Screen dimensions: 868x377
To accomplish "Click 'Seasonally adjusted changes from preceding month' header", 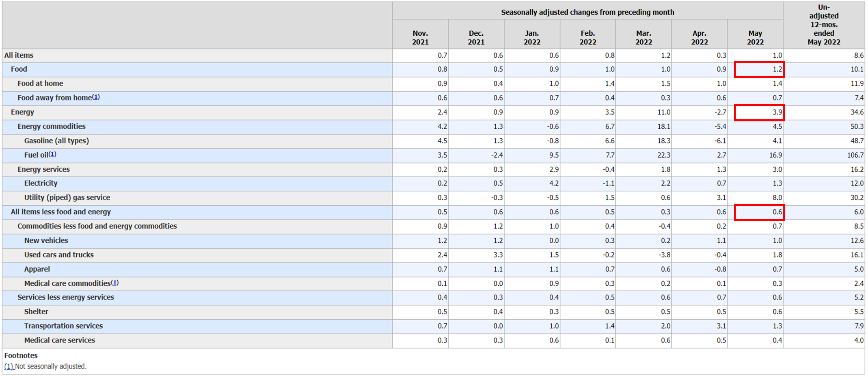I will pyautogui.click(x=587, y=12).
